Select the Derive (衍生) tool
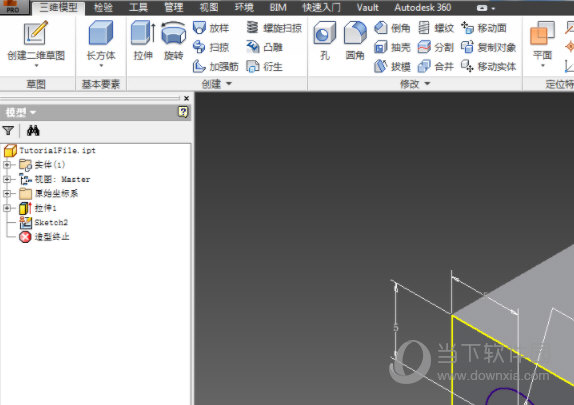574x405 pixels. (x=264, y=66)
